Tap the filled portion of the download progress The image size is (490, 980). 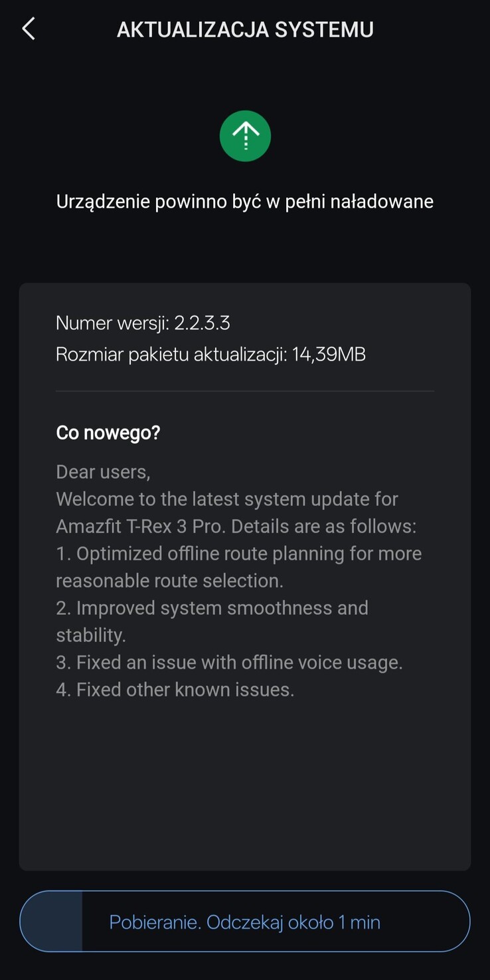(x=50, y=922)
